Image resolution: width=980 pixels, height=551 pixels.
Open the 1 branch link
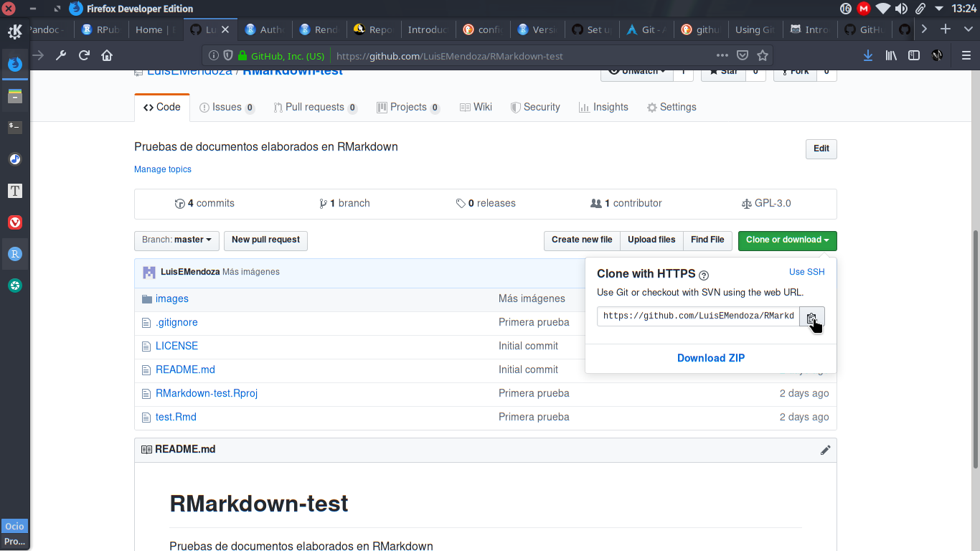tap(345, 204)
